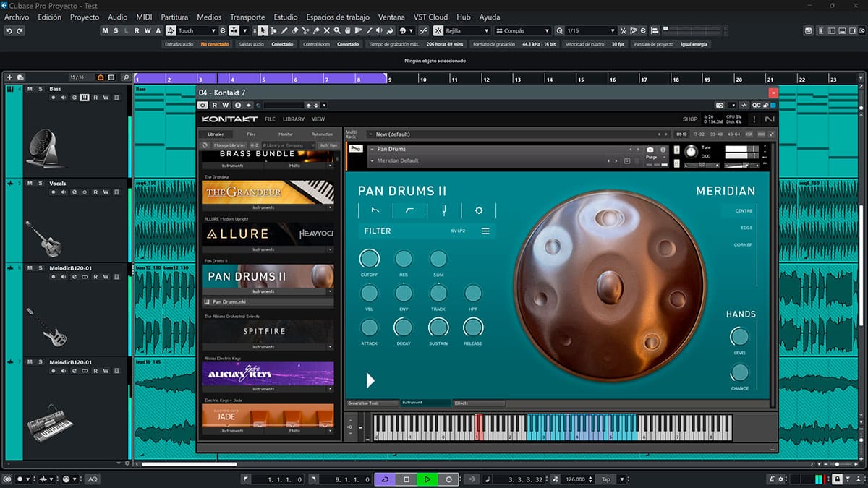The image size is (868, 488).
Task: Click the Pan Drums II play triangle
Action: click(x=370, y=381)
